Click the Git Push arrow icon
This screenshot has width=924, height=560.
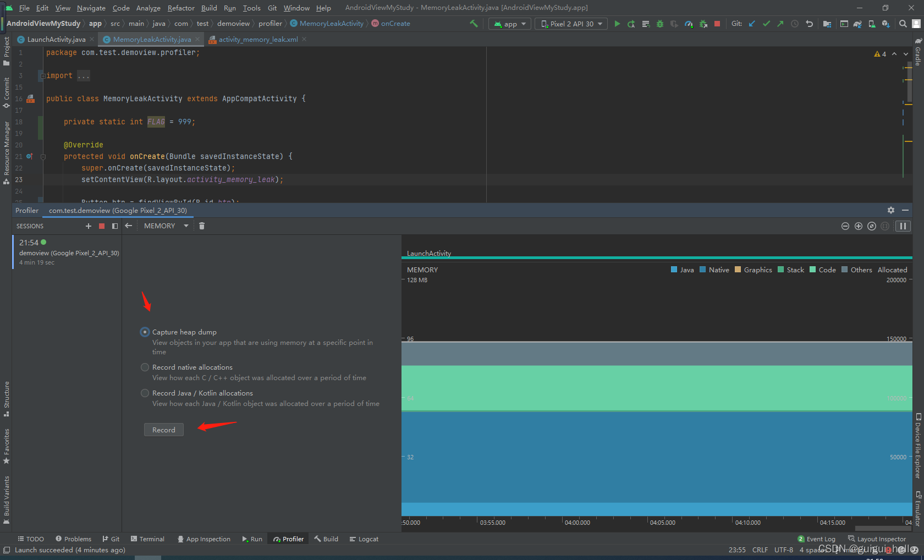pos(780,24)
